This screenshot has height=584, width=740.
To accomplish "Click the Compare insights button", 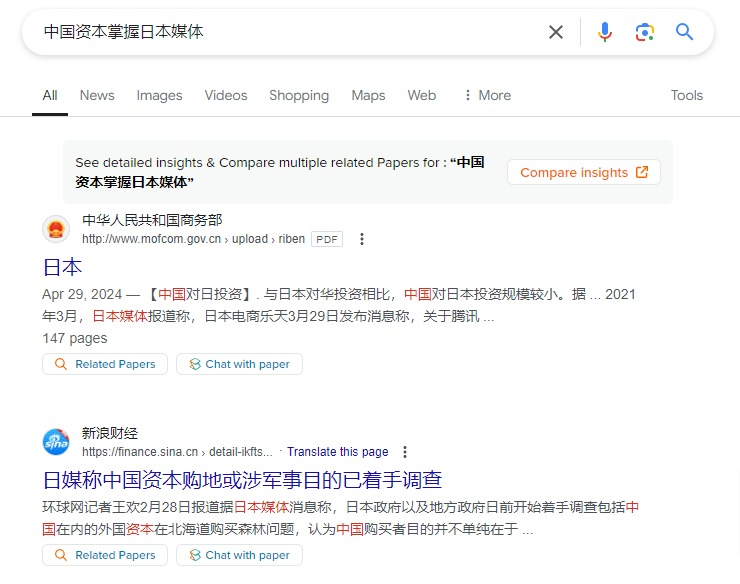I will pyautogui.click(x=584, y=172).
